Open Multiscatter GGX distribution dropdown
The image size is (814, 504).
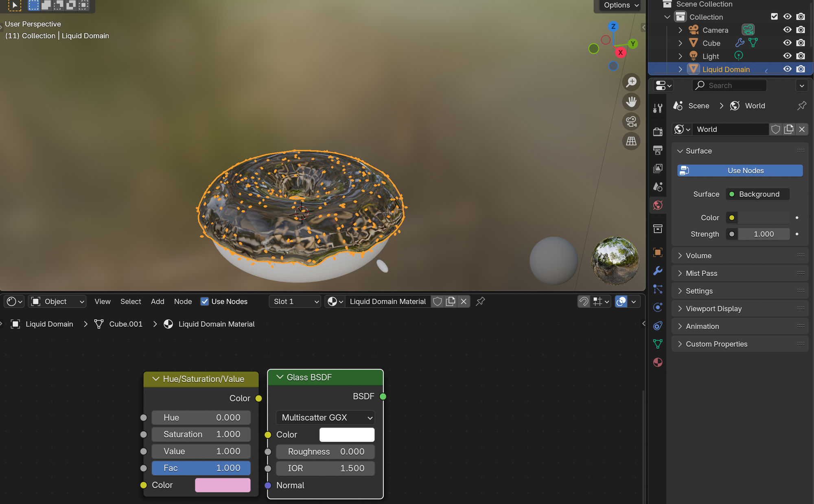click(325, 418)
